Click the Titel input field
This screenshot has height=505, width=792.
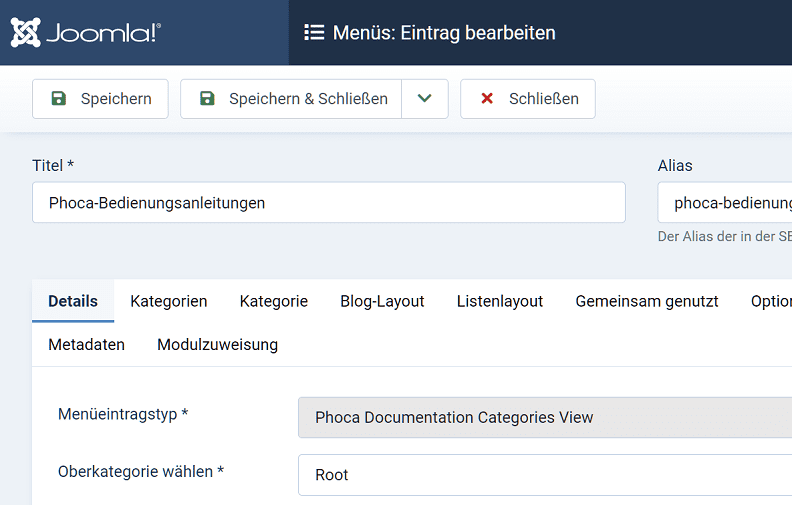[329, 203]
